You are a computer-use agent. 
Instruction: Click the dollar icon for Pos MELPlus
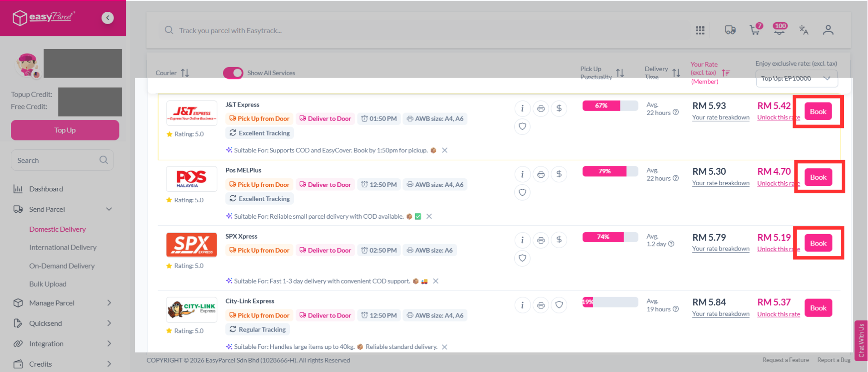559,174
